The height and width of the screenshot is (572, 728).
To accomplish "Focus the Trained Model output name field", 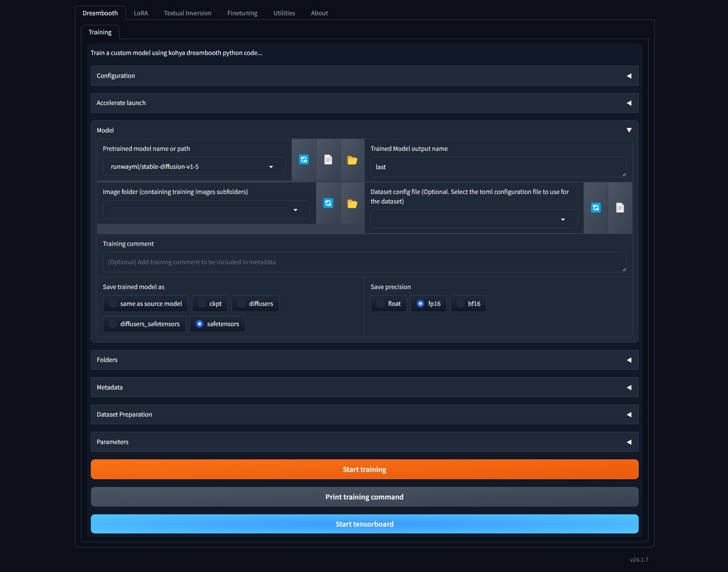I will [x=498, y=167].
